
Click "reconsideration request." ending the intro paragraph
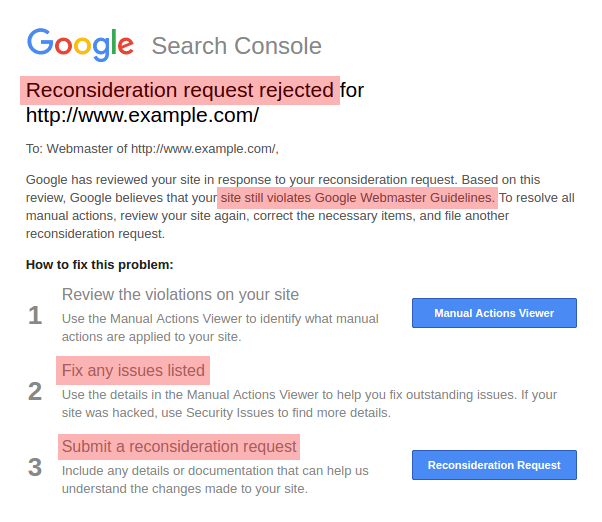click(x=95, y=233)
